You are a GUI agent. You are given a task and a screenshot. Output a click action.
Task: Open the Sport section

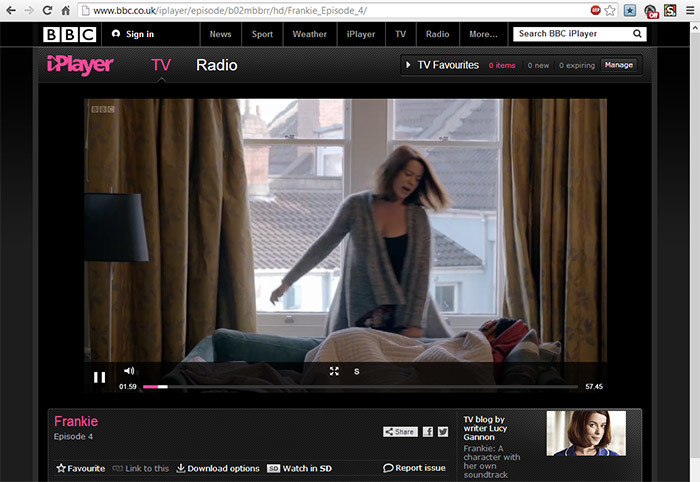coord(262,34)
